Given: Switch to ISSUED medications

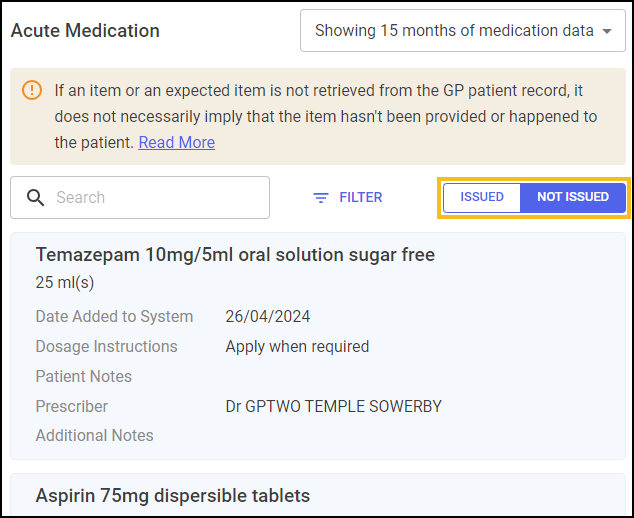Looking at the screenshot, I should tap(482, 197).
